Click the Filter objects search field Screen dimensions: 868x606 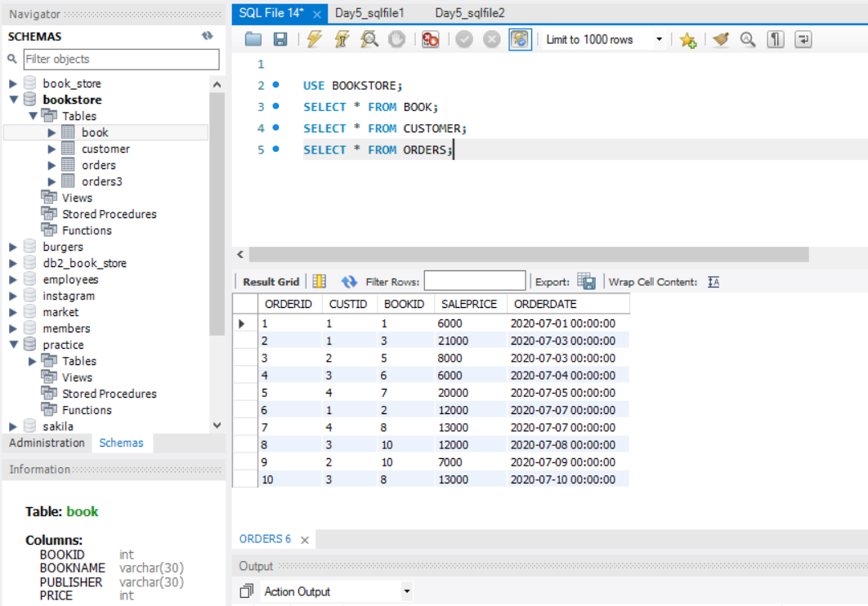click(121, 59)
